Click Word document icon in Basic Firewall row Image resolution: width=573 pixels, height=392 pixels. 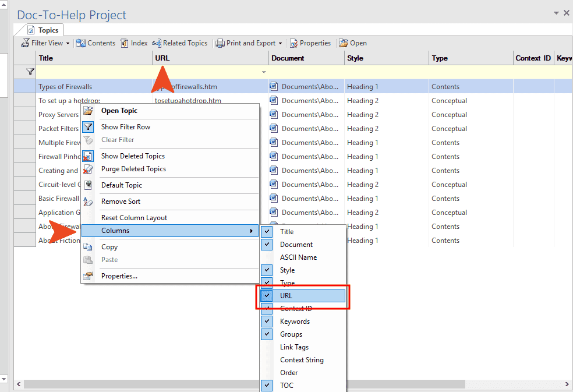click(x=274, y=198)
